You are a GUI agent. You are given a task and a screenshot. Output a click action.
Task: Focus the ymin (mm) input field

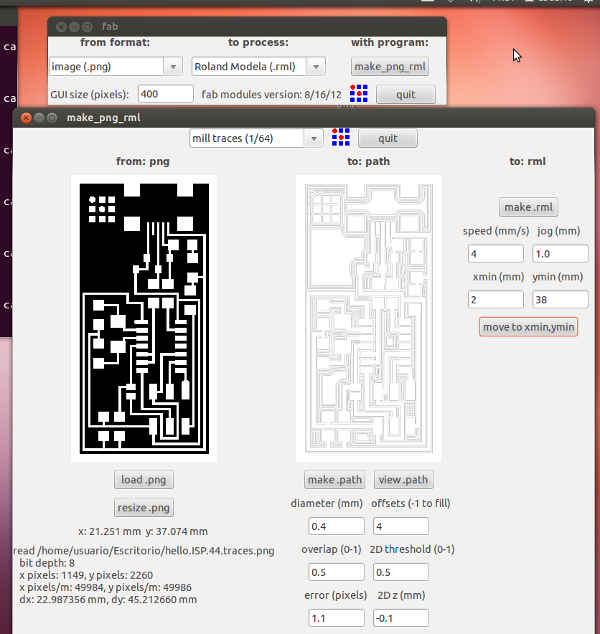pyautogui.click(x=560, y=300)
